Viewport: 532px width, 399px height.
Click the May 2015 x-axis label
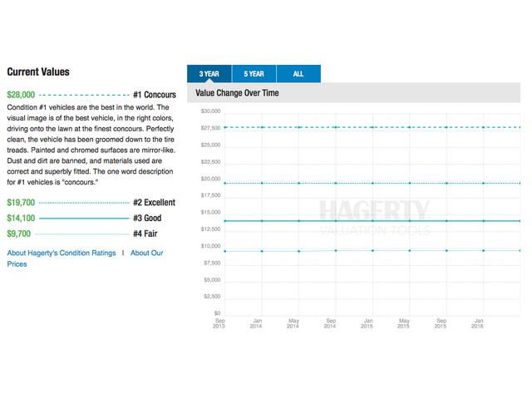(x=404, y=323)
